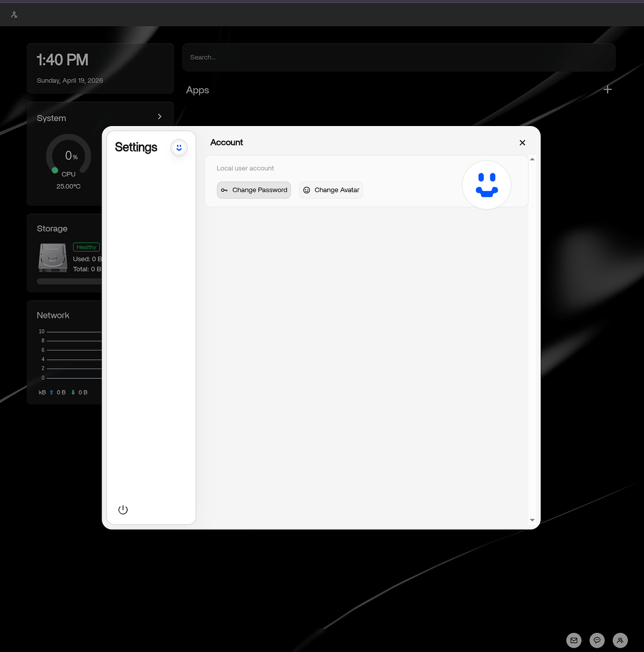This screenshot has width=644, height=652.
Task: Click the scrollbar down arrow in Account panel
Action: point(532,520)
